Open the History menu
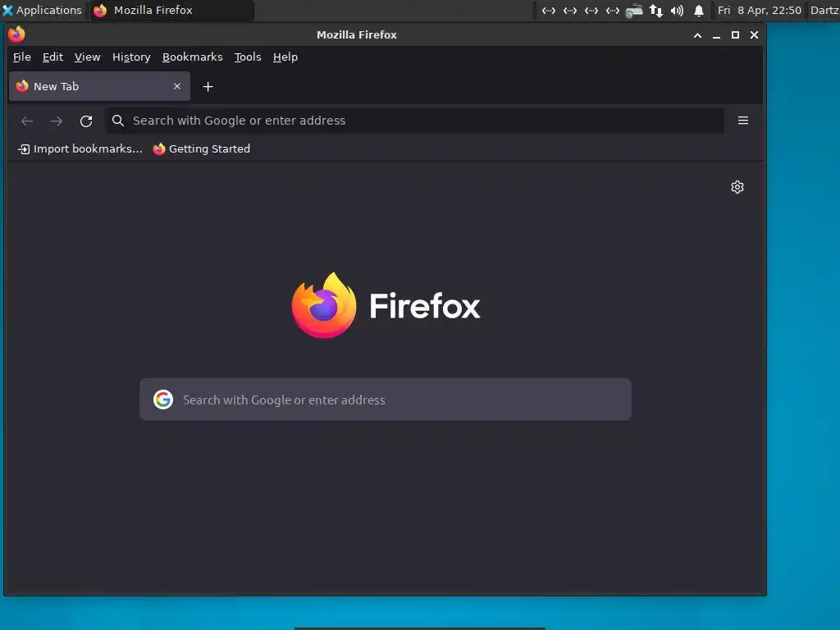Image resolution: width=840 pixels, height=630 pixels. [131, 57]
